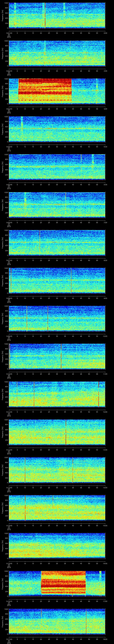Image resolution: width=114 pixels, height=644 pixels.
Task: Pick the spectrogram panel starting at 9:07:00
Action: tap(57, 243)
